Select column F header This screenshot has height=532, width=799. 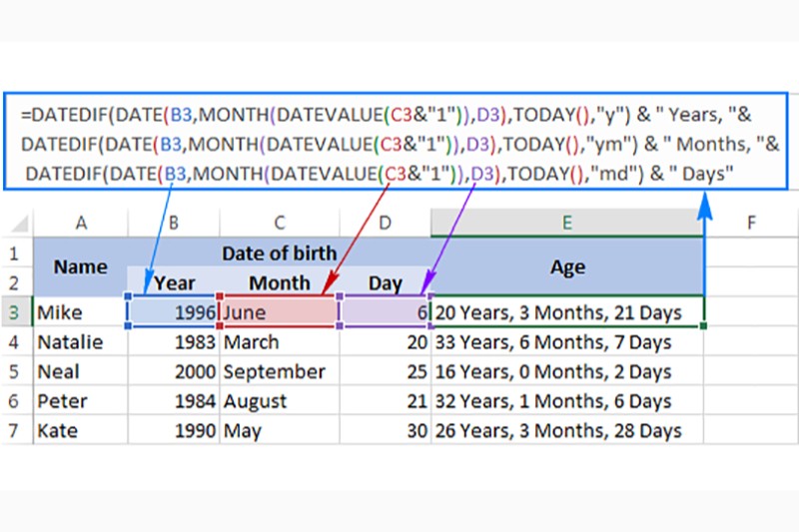(751, 222)
